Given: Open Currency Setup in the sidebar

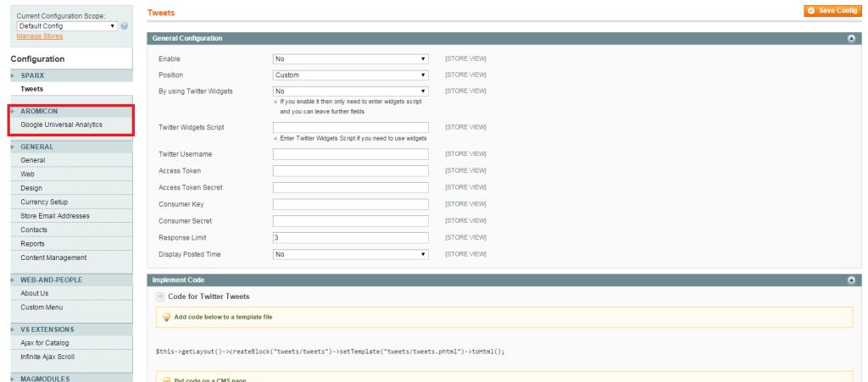Looking at the screenshot, I should pos(71,202).
